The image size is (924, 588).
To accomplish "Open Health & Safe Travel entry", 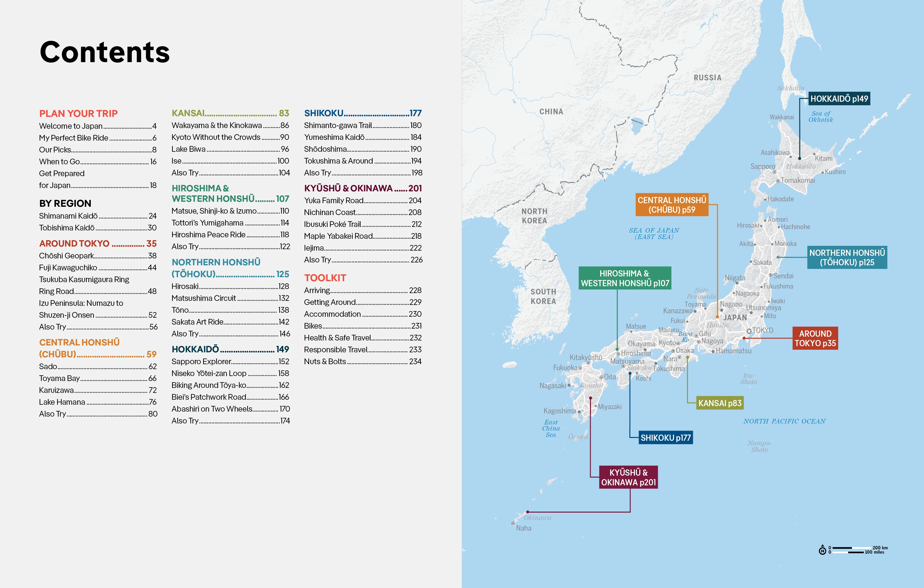I will (x=337, y=338).
